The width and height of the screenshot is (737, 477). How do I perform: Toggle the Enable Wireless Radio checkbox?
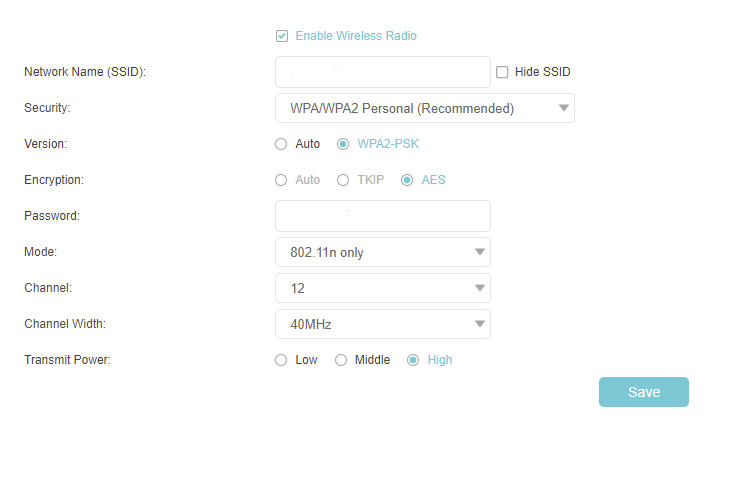[x=282, y=36]
